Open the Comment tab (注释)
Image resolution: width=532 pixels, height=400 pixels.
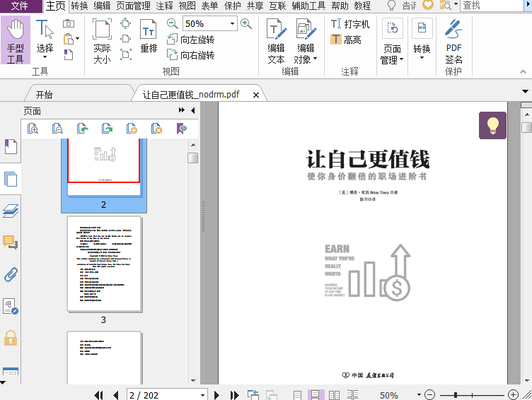click(x=165, y=6)
